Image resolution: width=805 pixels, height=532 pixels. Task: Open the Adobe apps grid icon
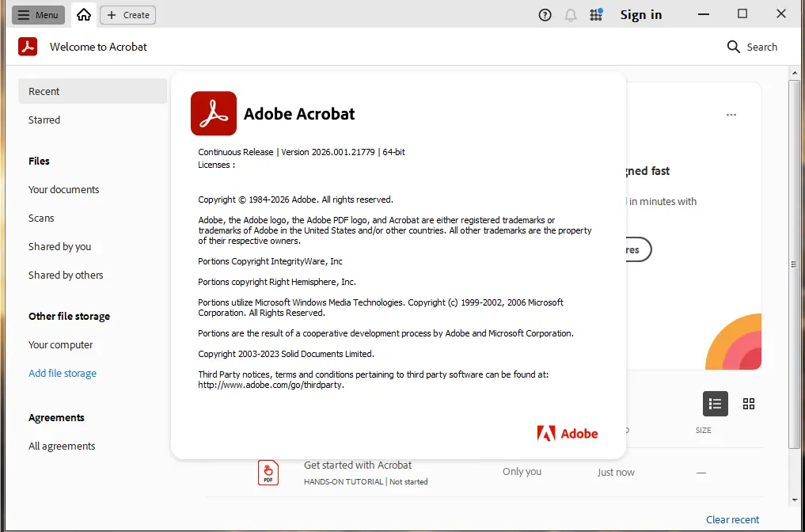coord(596,14)
